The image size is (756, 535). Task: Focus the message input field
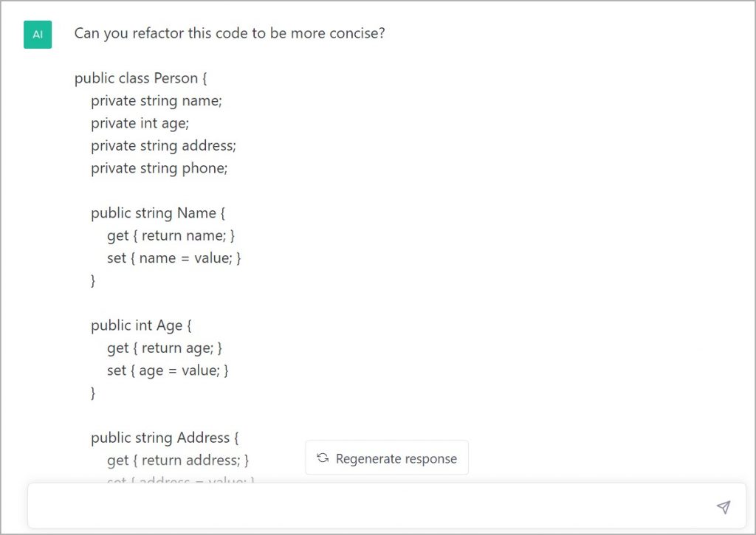369,506
